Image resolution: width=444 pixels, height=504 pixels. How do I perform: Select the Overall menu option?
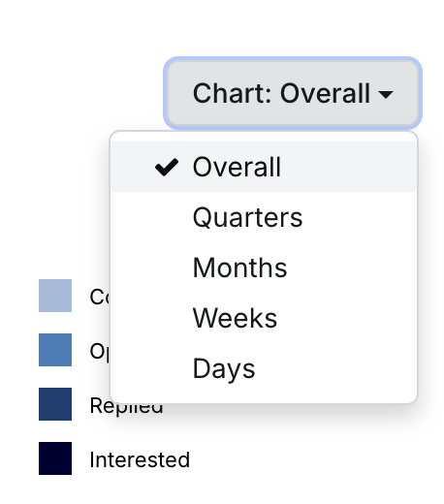click(237, 167)
